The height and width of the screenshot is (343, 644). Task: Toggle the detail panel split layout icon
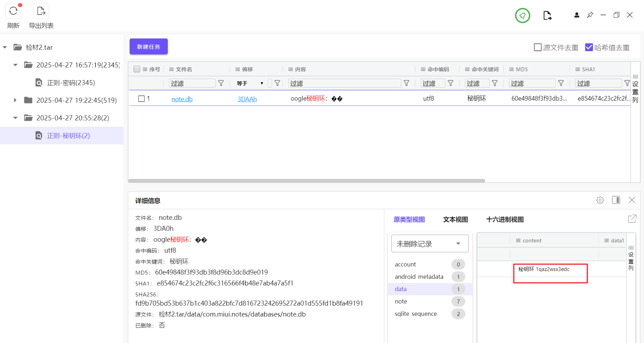point(616,200)
